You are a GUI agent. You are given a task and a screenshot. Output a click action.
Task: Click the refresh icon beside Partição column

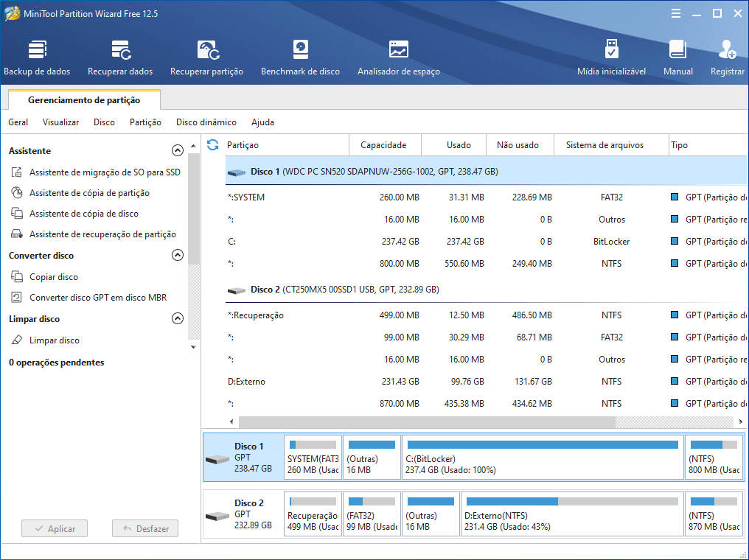click(213, 145)
